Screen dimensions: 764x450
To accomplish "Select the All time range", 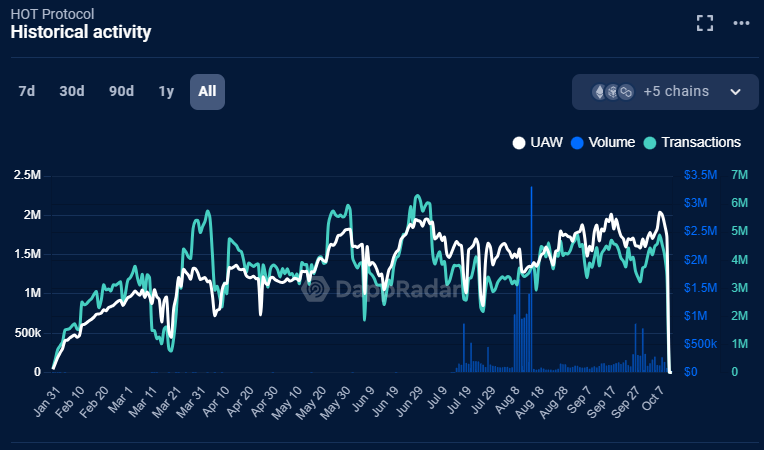I will (207, 91).
